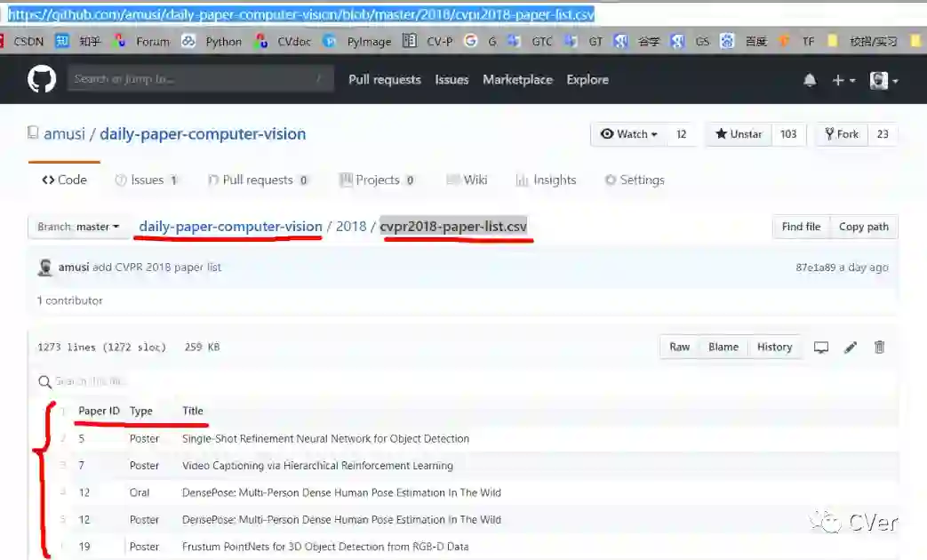The height and width of the screenshot is (560, 927).
Task: Open the 谷学 bookmark
Action: [636, 41]
